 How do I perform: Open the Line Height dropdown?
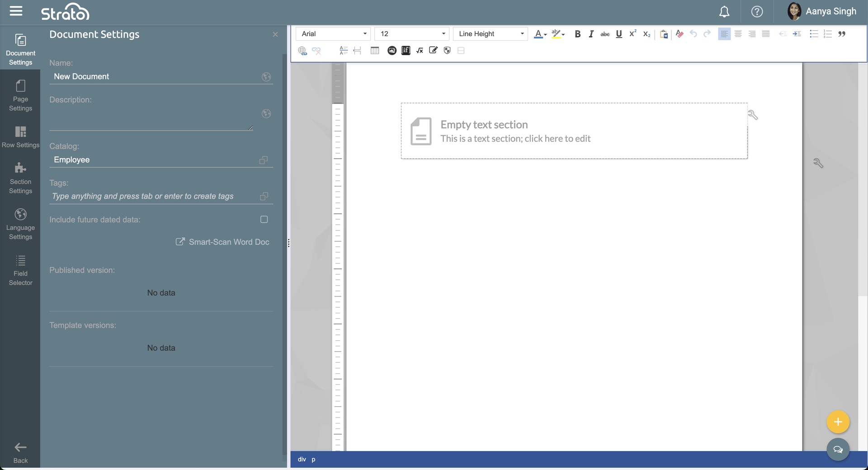tap(491, 34)
